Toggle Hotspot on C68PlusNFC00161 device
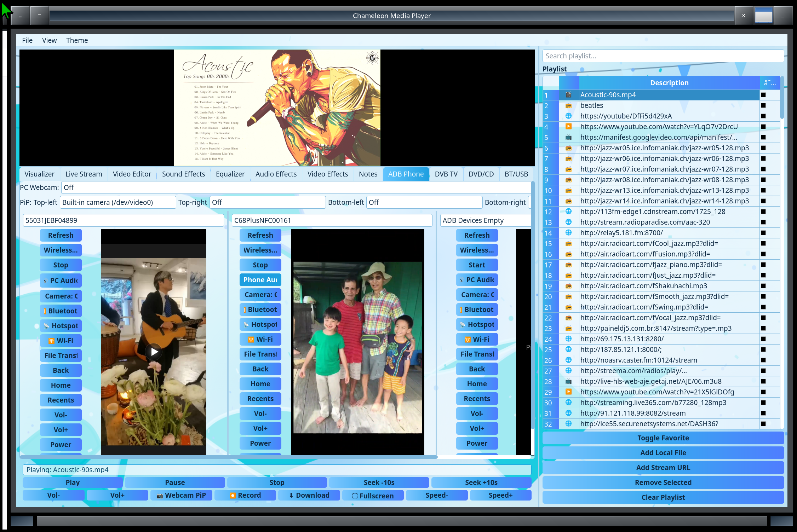The image size is (797, 532). [260, 324]
